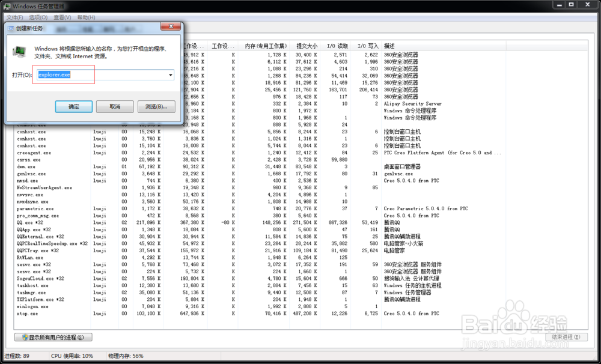Viewport: 601px width, 364px height.
Task: Minimize the Windows 任务管理器 window
Action: click(x=559, y=5)
